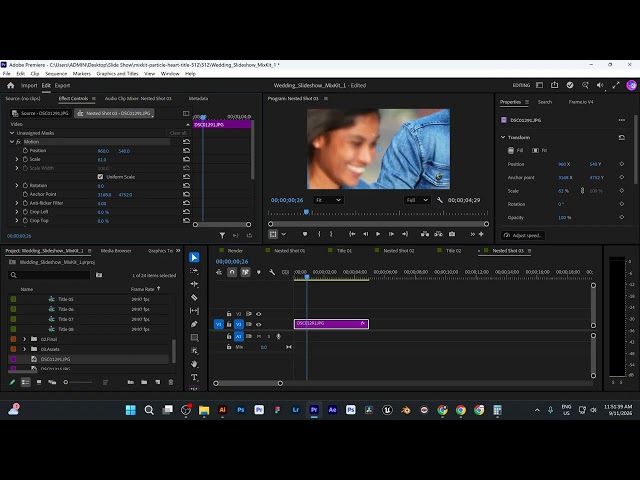Select the Type tool
This screenshot has height=480, width=640.
[194, 377]
